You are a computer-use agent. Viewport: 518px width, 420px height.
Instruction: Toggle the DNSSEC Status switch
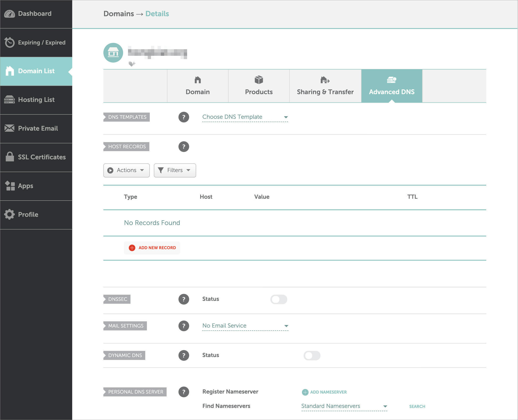[279, 299]
